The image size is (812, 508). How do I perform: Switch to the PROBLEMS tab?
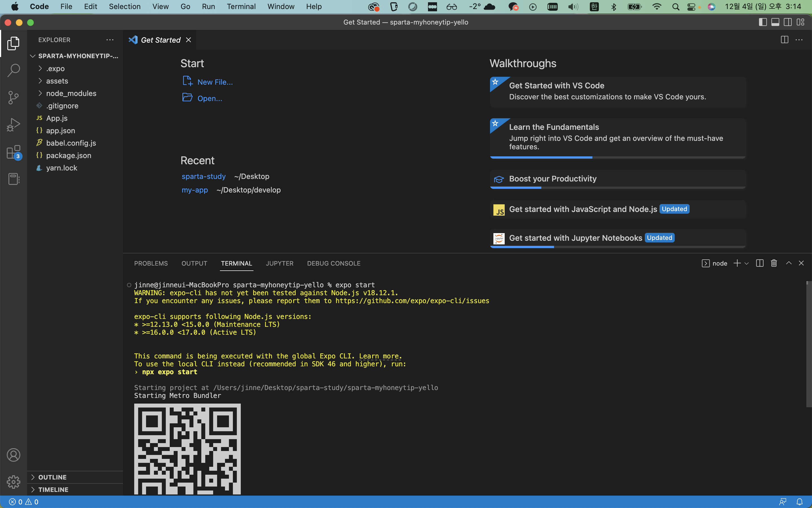click(x=151, y=263)
